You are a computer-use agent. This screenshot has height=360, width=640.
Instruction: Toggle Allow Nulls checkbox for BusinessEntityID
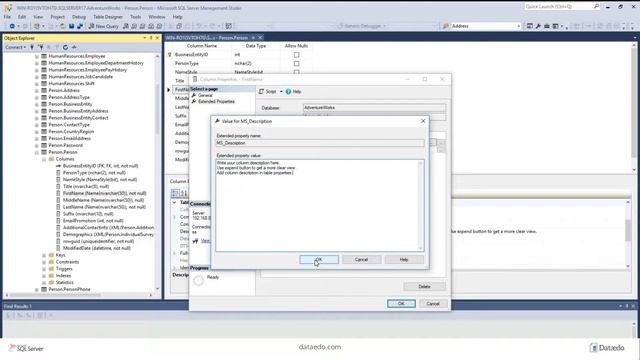(x=296, y=55)
